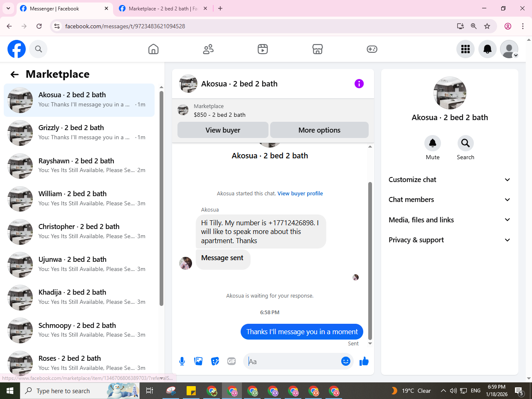Open the Friends icon in top navigation
This screenshot has height=399, width=532.
pos(208,49)
